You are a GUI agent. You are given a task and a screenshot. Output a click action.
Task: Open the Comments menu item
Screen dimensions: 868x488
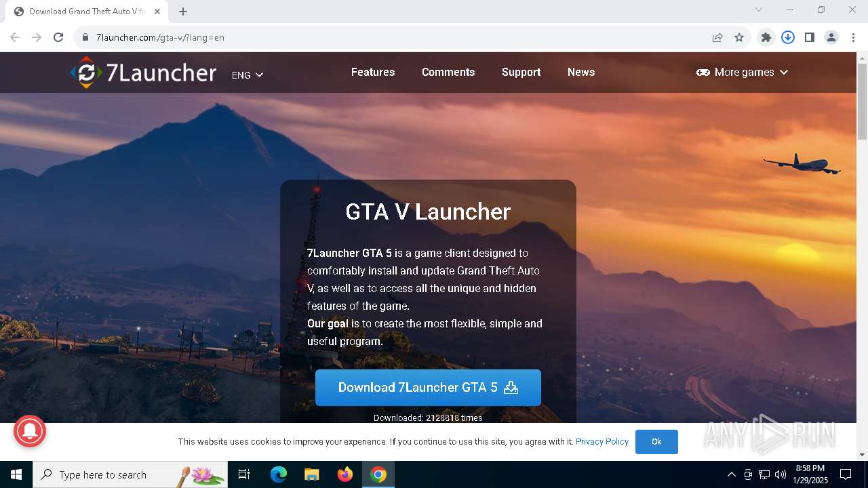click(448, 72)
